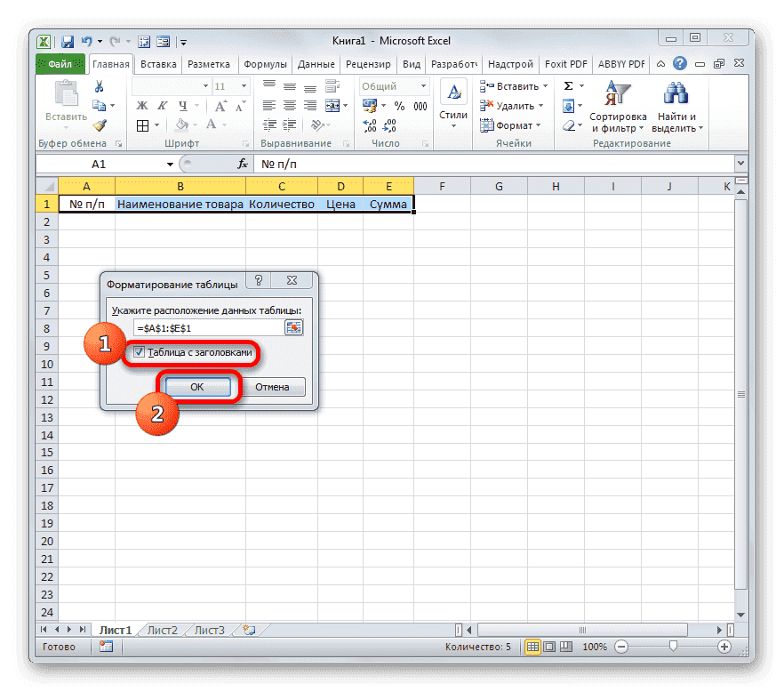Uncheck Таблица с заголовками checkbox
Viewport: 784px width, 692px height.
[x=138, y=353]
